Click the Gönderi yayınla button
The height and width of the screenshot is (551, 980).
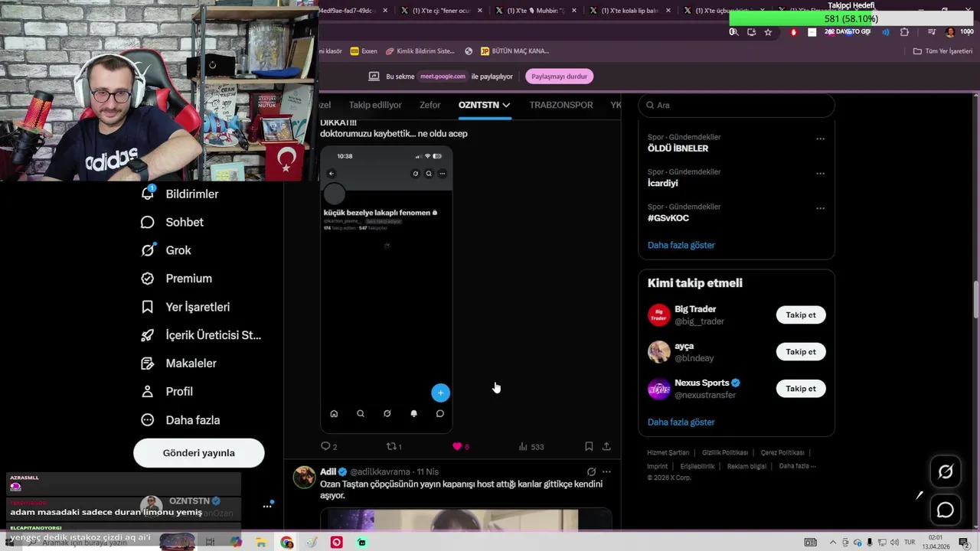(x=199, y=453)
